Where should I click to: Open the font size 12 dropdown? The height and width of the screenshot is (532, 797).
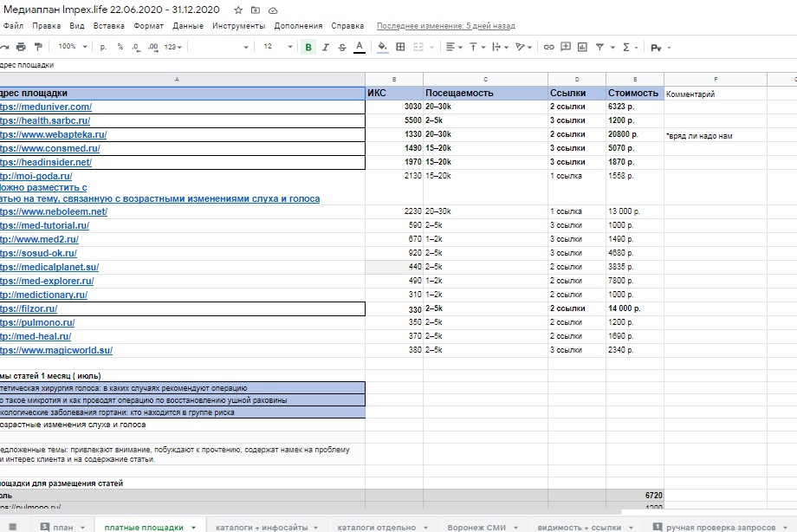click(x=276, y=47)
